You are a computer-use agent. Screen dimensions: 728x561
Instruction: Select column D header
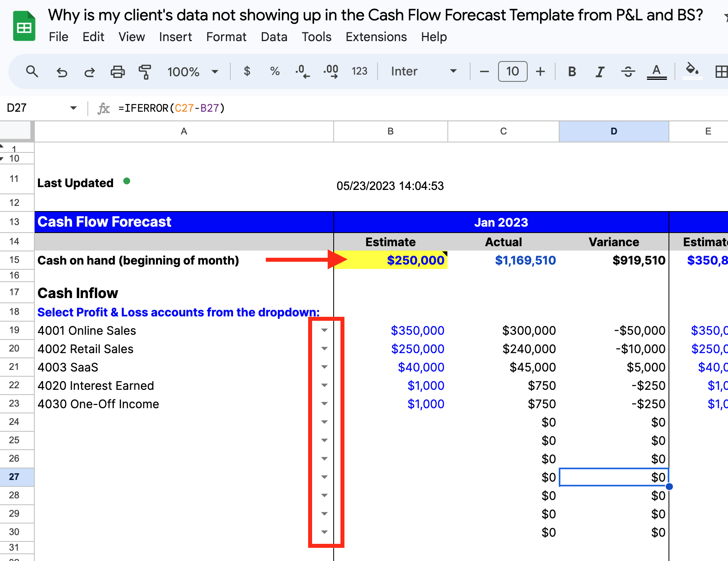click(x=614, y=131)
